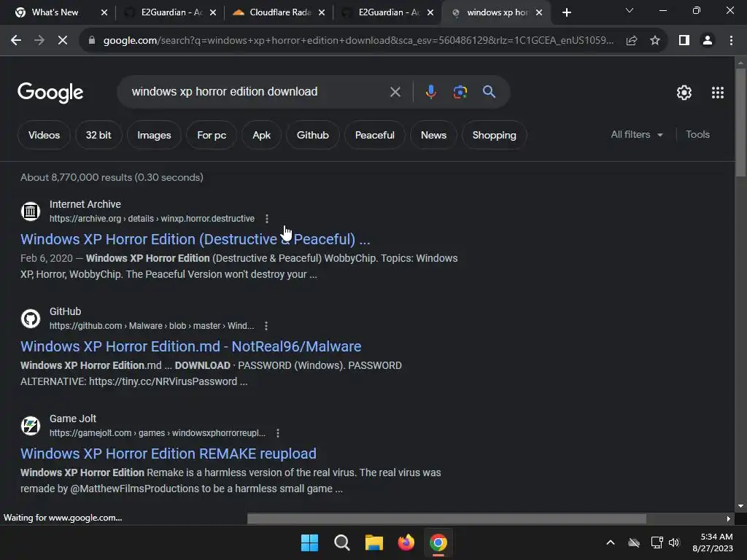Click the horizontal scroll right arrow
The height and width of the screenshot is (560, 747).
coord(729,518)
